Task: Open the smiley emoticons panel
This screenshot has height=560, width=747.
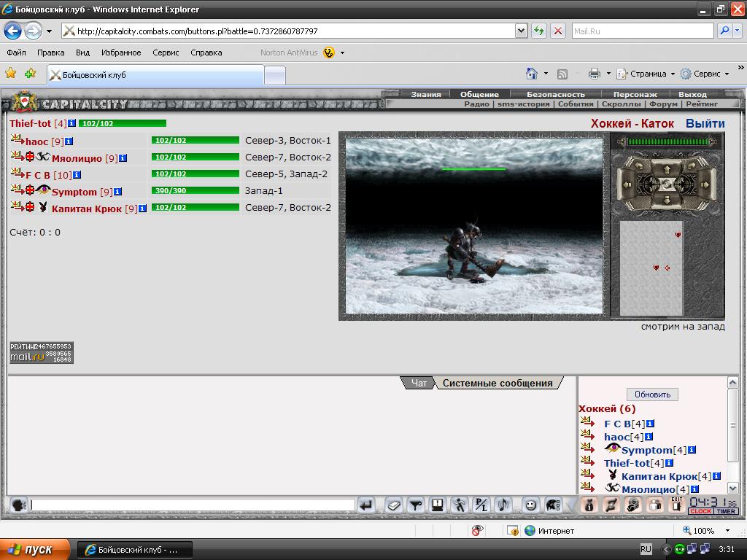Action: click(530, 505)
